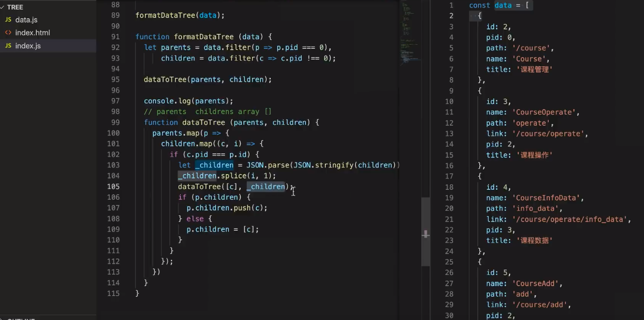Screen dimensions: 644x320
Task: Click 'pid: 0,' on line 4
Action: (501, 37)
